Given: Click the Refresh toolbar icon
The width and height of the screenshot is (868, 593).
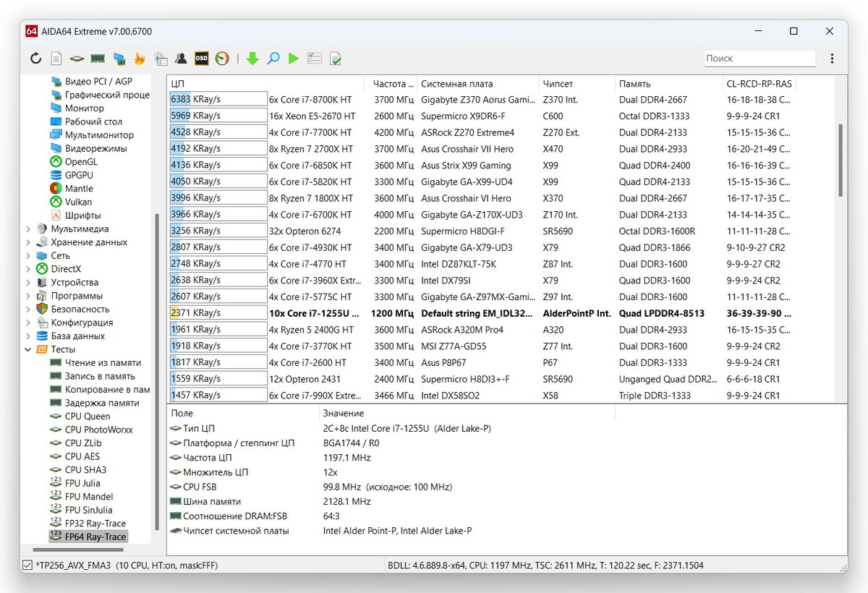Looking at the screenshot, I should pos(35,59).
